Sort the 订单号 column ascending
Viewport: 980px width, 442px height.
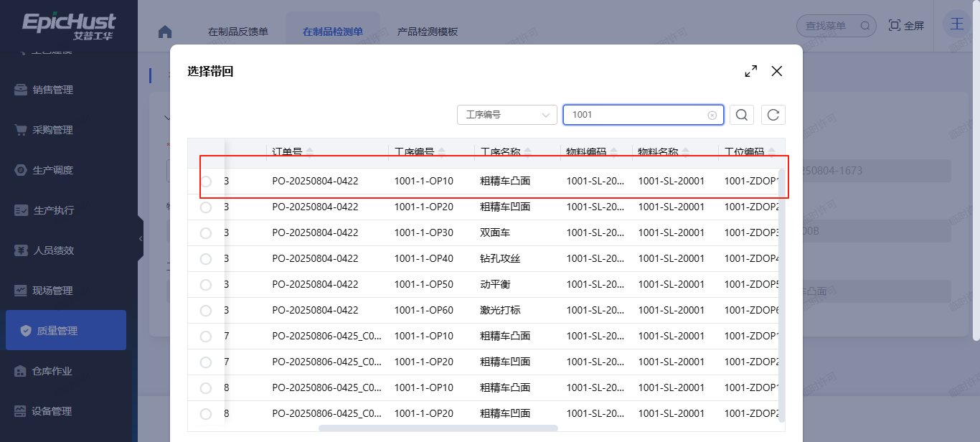coord(309,148)
